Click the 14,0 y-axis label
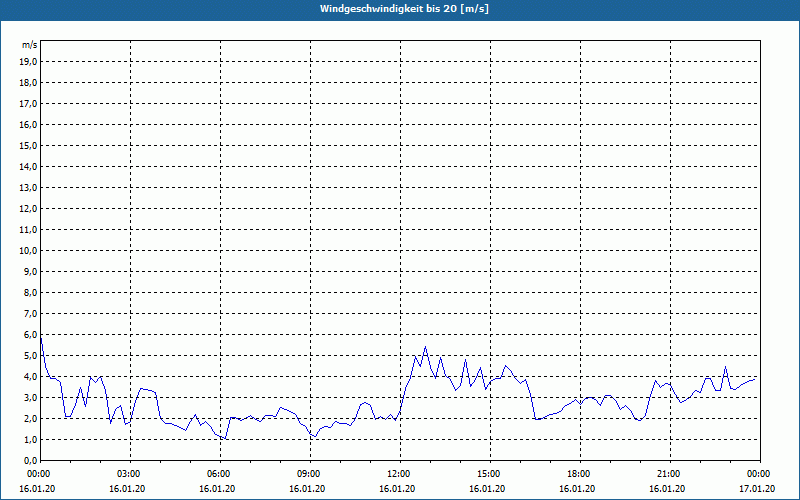This screenshot has width=800, height=500. (28, 166)
